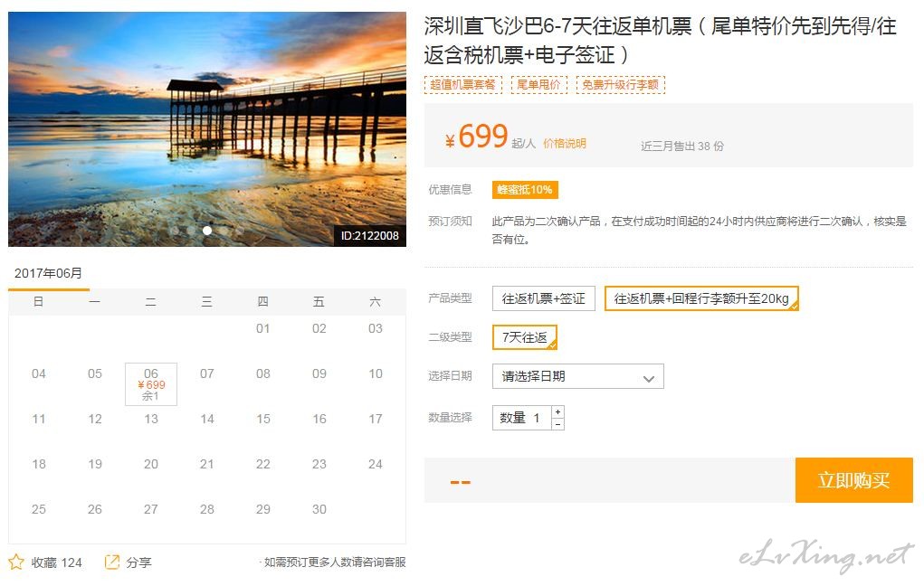This screenshot has height=586, width=924.
Task: Select June 06 with ¥699 price
Action: [151, 384]
